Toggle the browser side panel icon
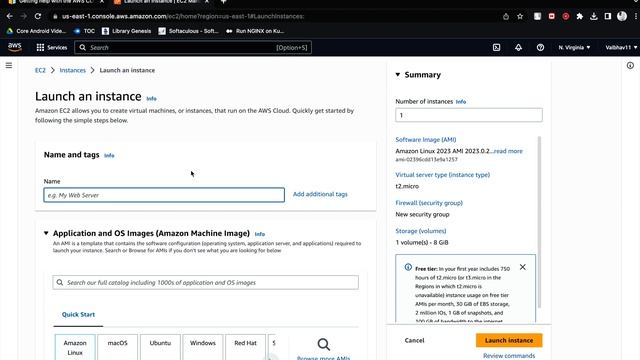Viewport: 640px width, 360px height. click(x=608, y=16)
